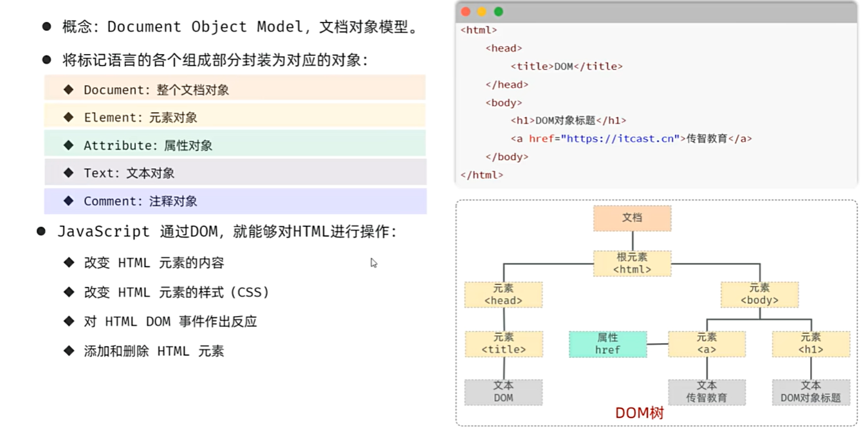Image resolution: width=868 pixels, height=428 pixels.
Task: Click the '根元素 <html>' tree node
Action: [x=632, y=263]
